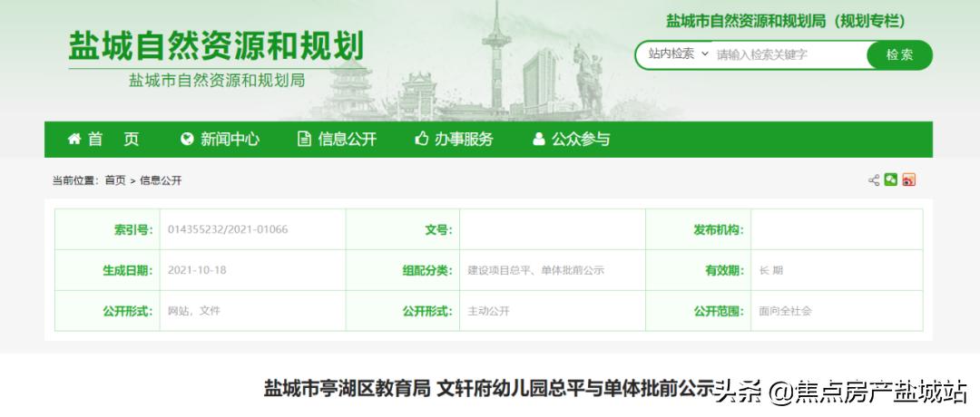Share the page via the Weibo icon
Screen dimensions: 980x417
click(908, 179)
